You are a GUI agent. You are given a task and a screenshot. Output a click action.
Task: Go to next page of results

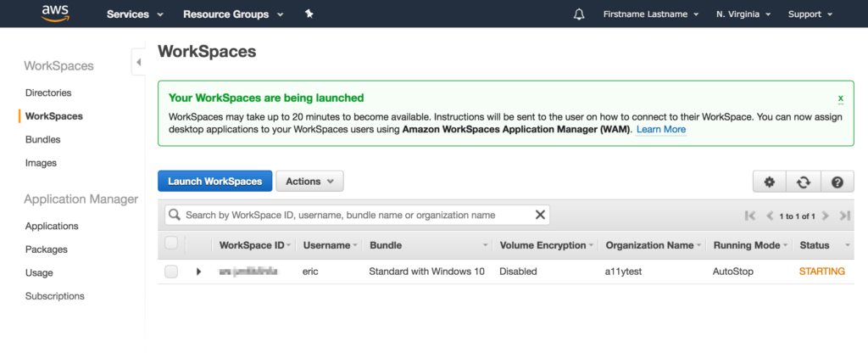click(826, 216)
